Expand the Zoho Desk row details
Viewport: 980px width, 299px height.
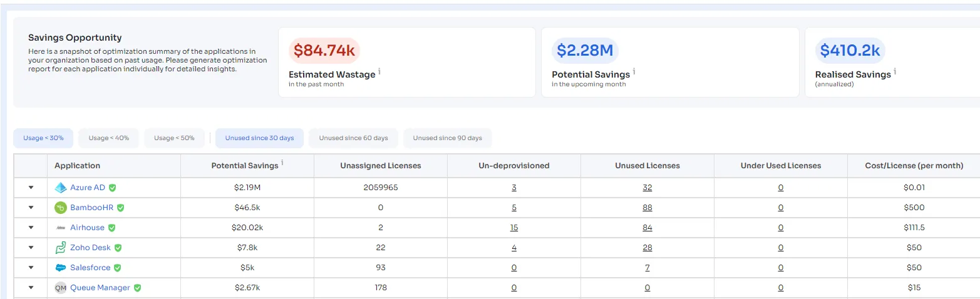31,248
